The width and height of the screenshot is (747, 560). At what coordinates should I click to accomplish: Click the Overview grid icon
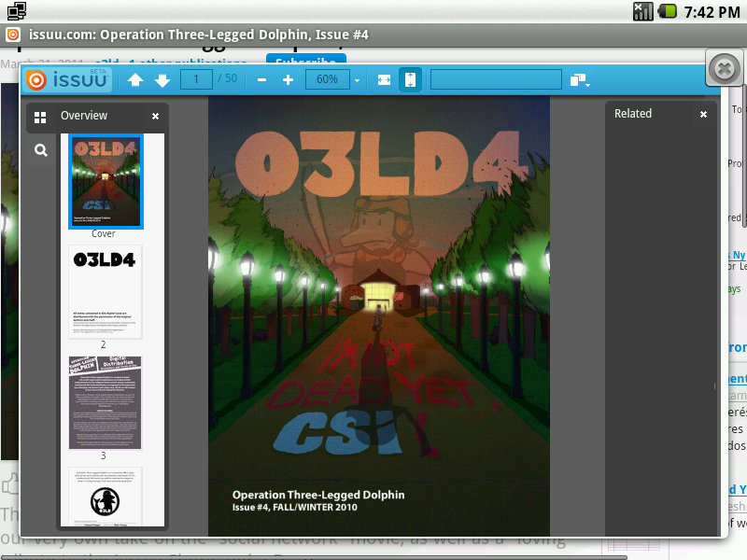40,118
